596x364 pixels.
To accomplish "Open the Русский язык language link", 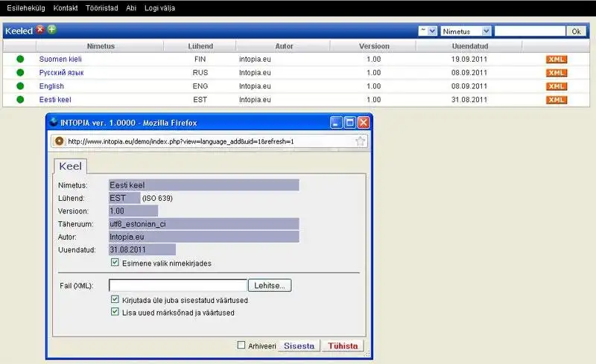I will point(62,72).
